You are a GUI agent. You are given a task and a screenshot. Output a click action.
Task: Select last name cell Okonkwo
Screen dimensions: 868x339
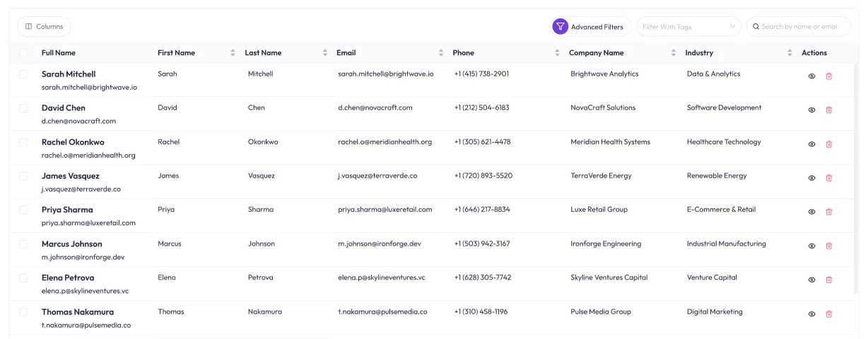263,142
